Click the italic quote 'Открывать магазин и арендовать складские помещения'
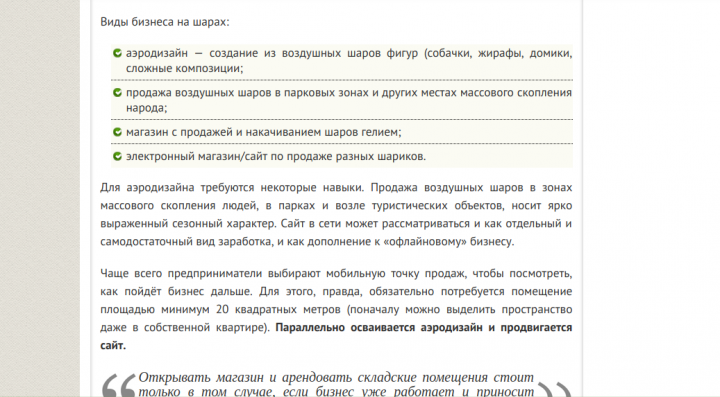720x397 pixels. click(x=336, y=384)
